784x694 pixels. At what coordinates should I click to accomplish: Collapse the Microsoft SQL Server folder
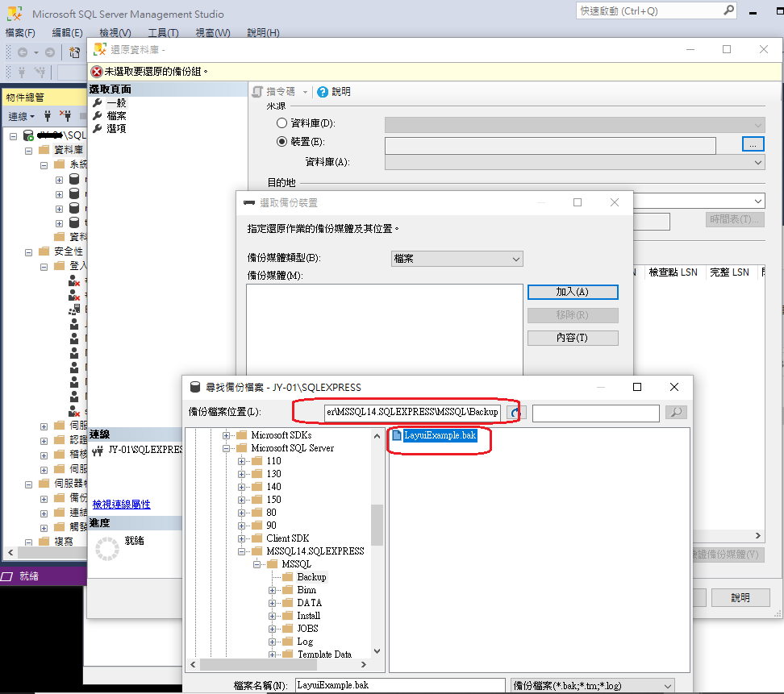(x=227, y=449)
